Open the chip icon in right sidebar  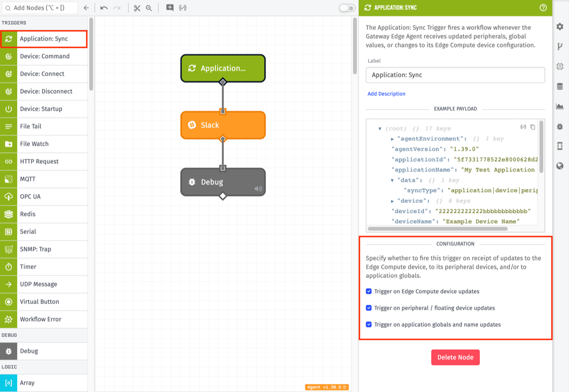[x=560, y=66]
